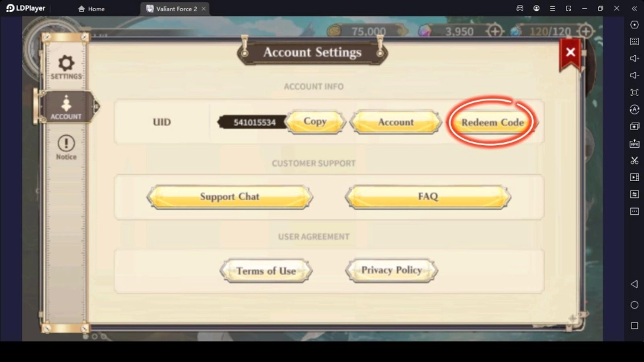The height and width of the screenshot is (362, 644).
Task: Click the Android home circle button
Action: (x=635, y=305)
